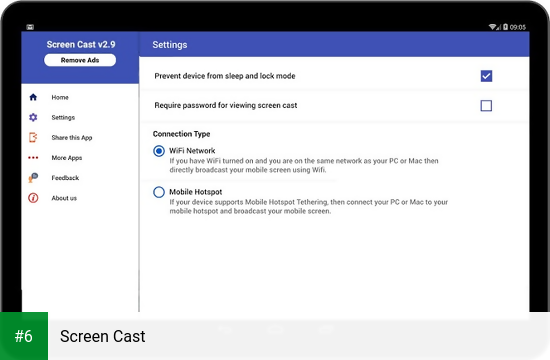The height and width of the screenshot is (360, 550).
Task: Tap the 09:05 clock in status bar
Action: 518,27
